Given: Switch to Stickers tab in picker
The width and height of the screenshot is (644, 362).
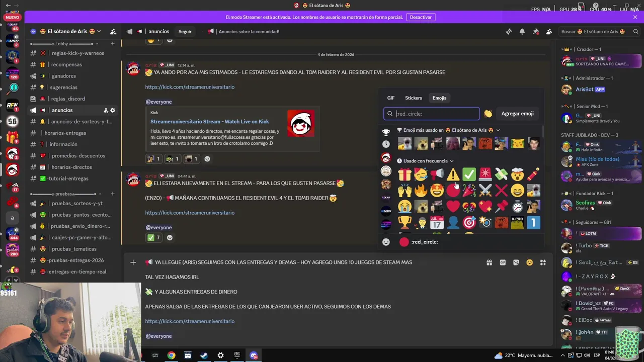Looking at the screenshot, I should tap(414, 98).
